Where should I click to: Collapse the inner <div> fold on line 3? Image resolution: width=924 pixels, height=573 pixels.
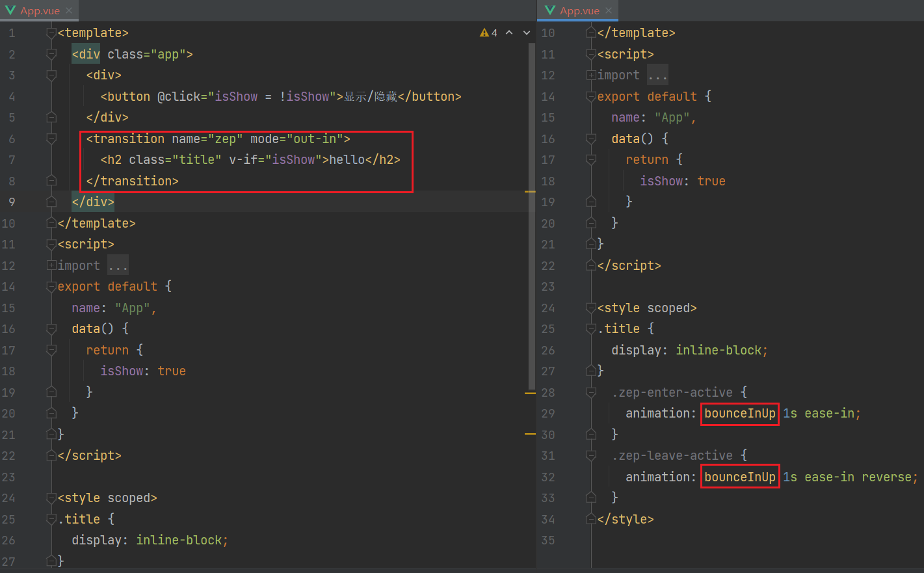51,75
